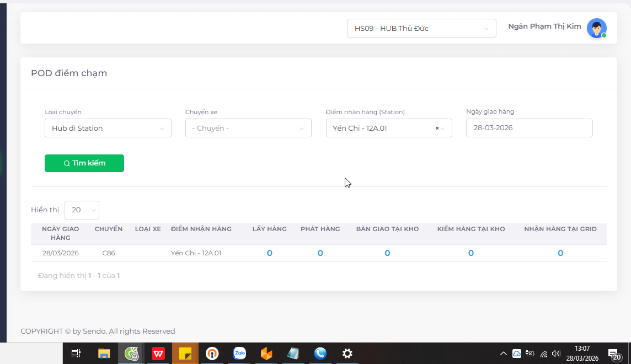Open Zalo from the taskbar
631x364 pixels.
(239, 354)
